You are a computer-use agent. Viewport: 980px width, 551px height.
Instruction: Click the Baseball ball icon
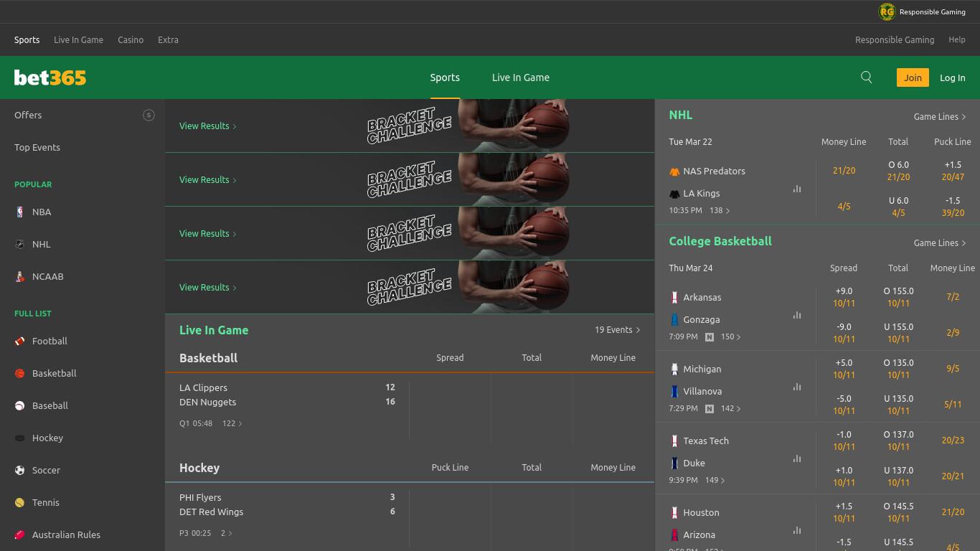pos(20,405)
